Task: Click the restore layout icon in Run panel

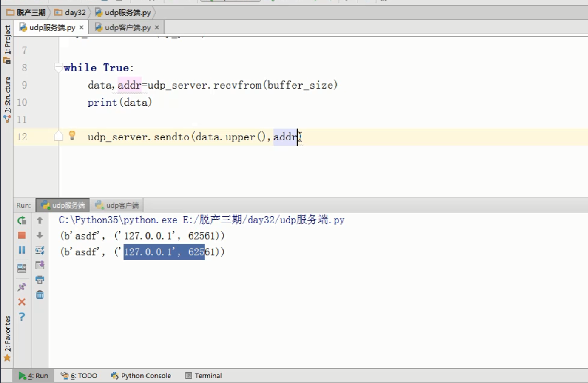Action: coord(22,269)
